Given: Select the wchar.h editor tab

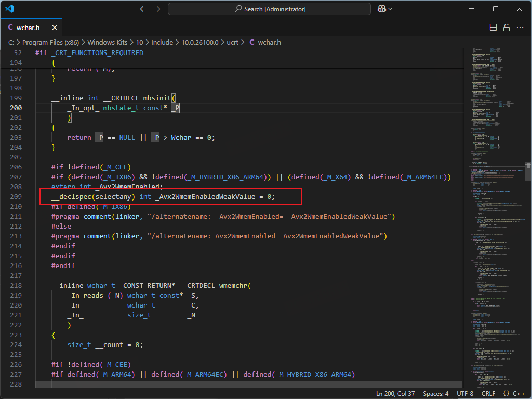Looking at the screenshot, I should (x=30, y=27).
